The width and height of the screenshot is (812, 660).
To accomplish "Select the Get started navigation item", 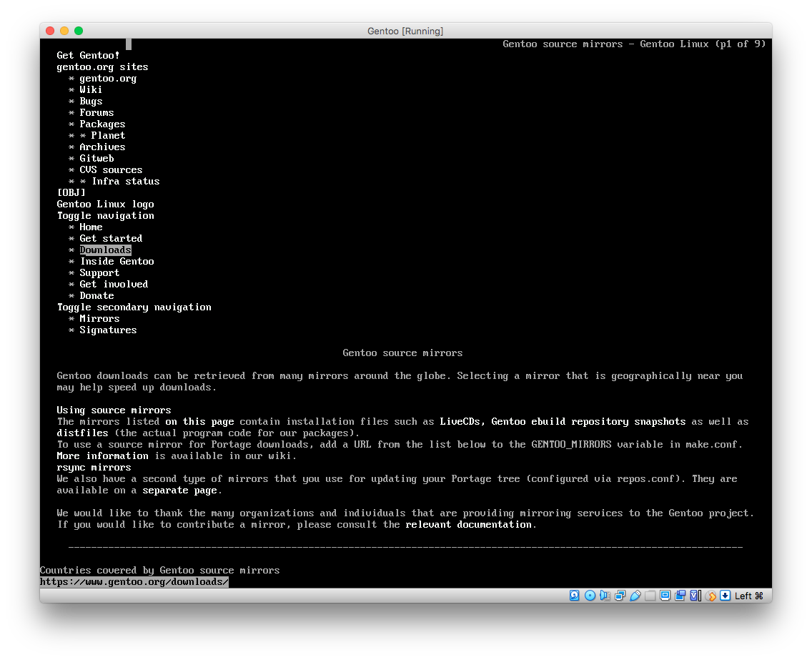I will 111,238.
